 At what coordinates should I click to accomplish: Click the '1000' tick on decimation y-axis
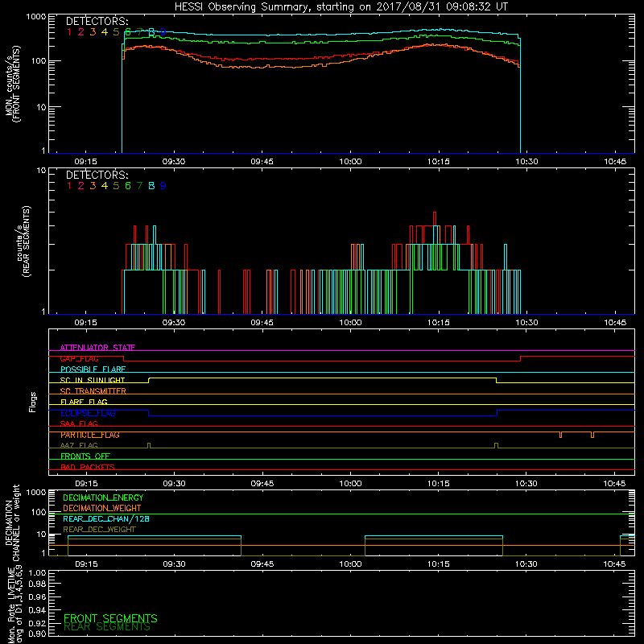tap(36, 492)
